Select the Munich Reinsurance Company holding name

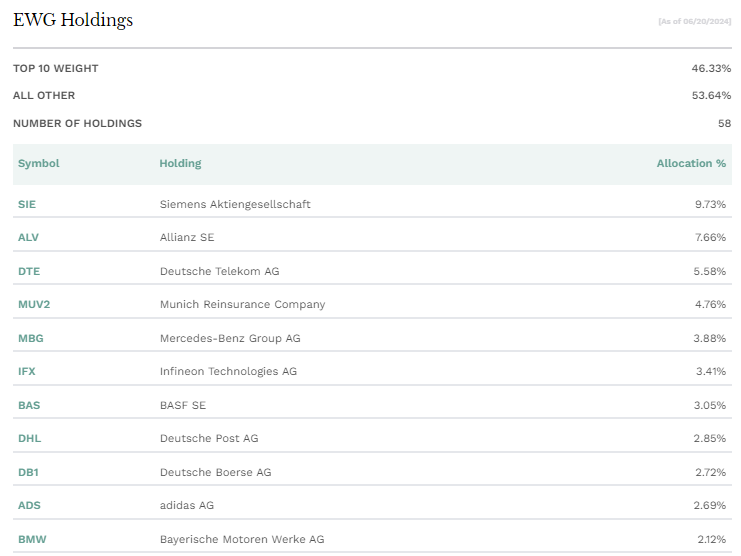(242, 304)
